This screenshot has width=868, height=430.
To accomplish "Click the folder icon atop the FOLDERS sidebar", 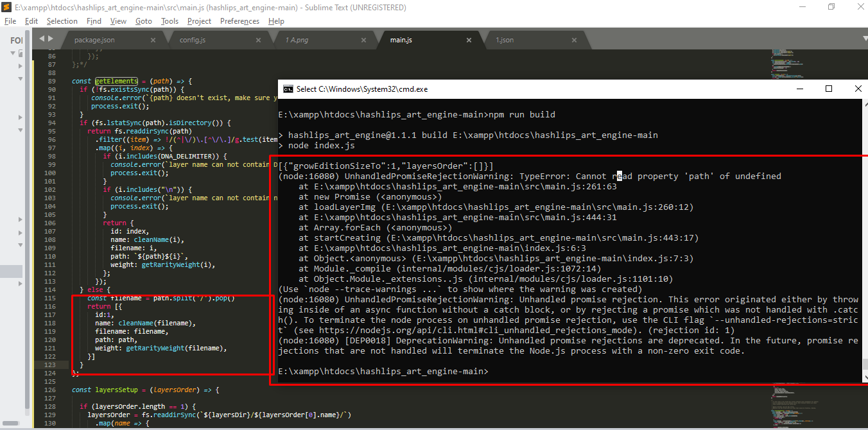I will pyautogui.click(x=21, y=53).
